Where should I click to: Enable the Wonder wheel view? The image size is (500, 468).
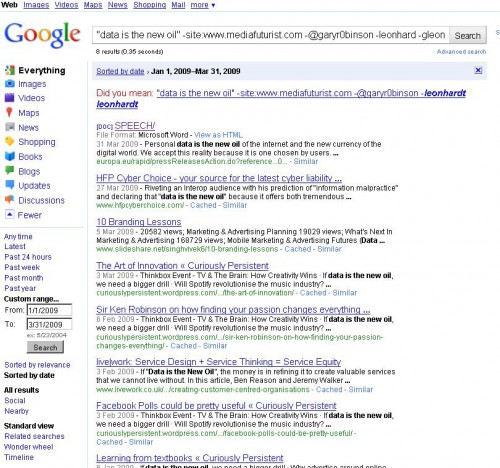pyautogui.click(x=29, y=447)
